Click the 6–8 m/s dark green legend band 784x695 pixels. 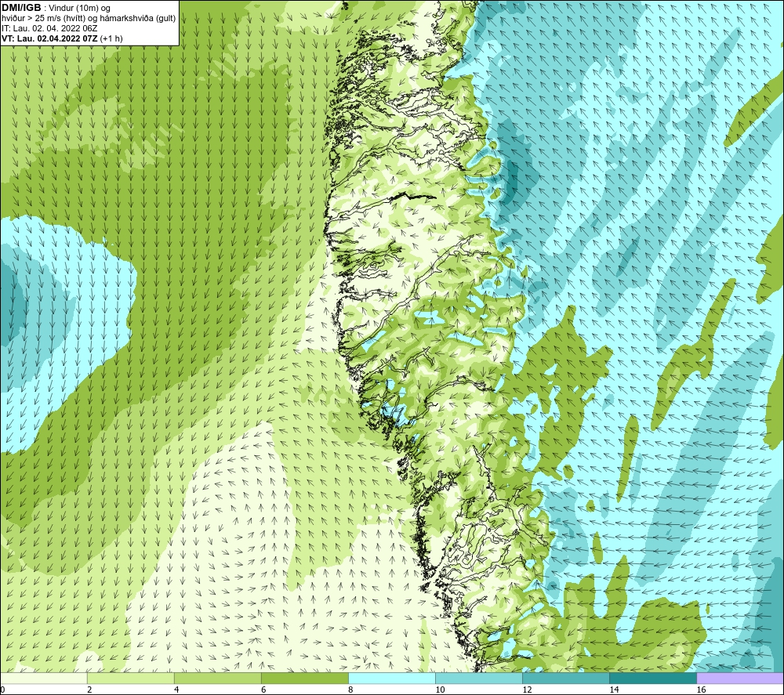click(x=305, y=678)
